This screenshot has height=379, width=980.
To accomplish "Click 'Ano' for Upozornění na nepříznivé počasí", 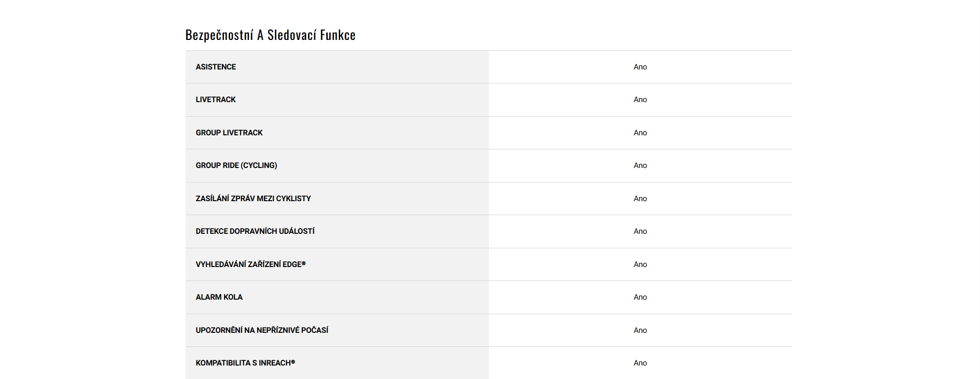I will [640, 330].
